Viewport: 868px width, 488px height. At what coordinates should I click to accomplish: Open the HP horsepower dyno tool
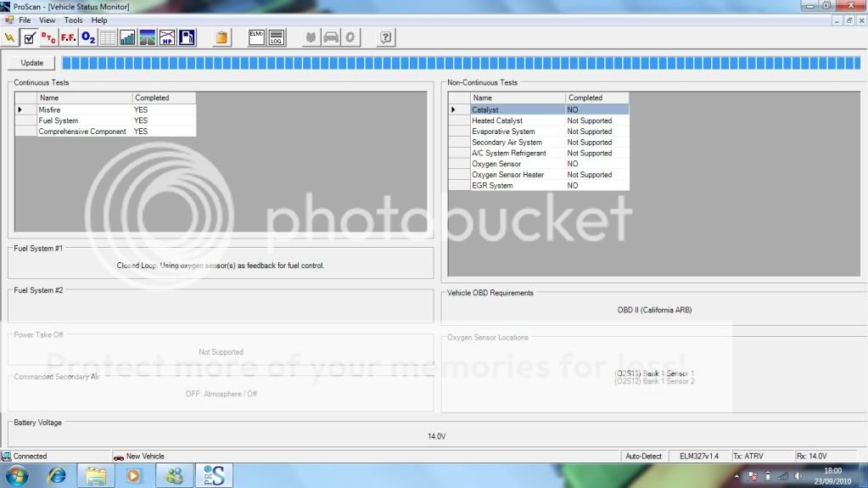coord(166,37)
